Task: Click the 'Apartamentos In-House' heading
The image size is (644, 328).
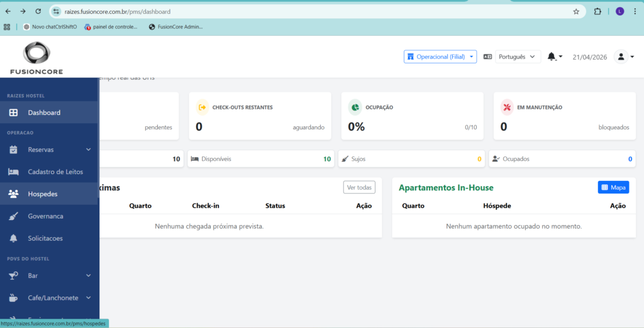Action: click(446, 188)
